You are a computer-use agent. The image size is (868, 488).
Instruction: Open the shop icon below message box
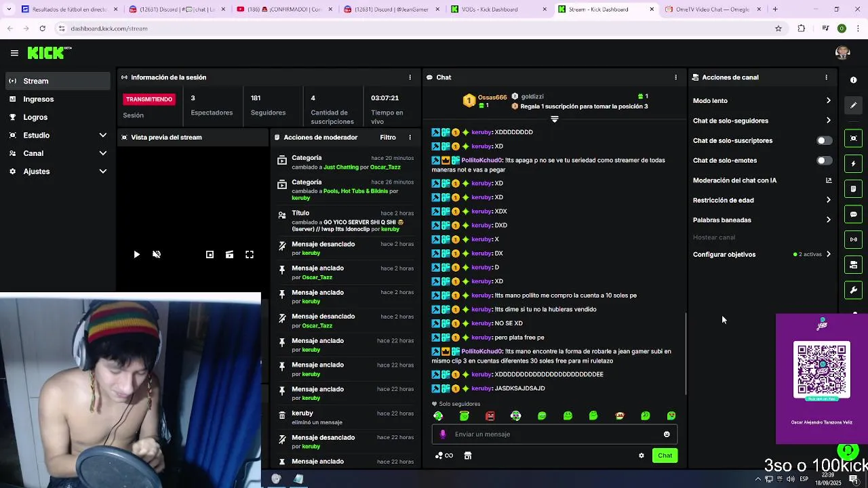click(467, 455)
